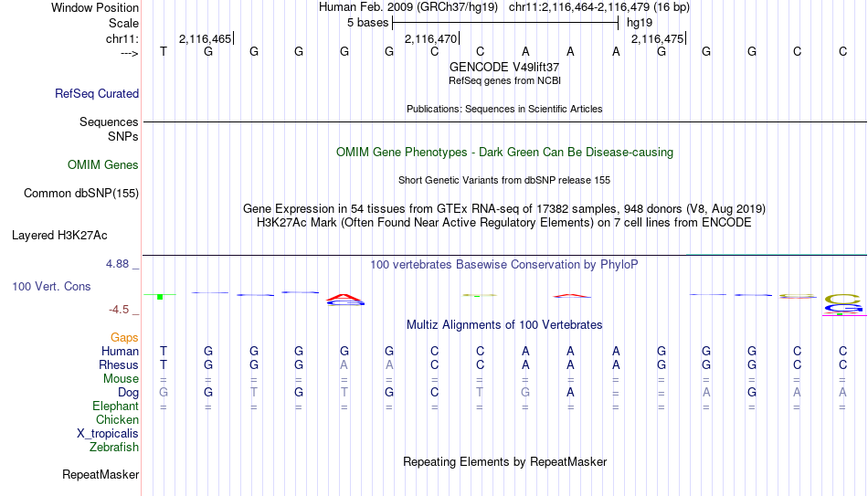The image size is (868, 496).
Task: Select the Elephant species label
Action: point(115,406)
